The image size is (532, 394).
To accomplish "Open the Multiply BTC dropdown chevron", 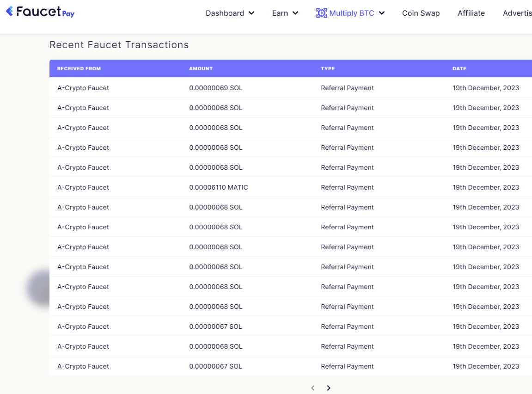I will (382, 13).
